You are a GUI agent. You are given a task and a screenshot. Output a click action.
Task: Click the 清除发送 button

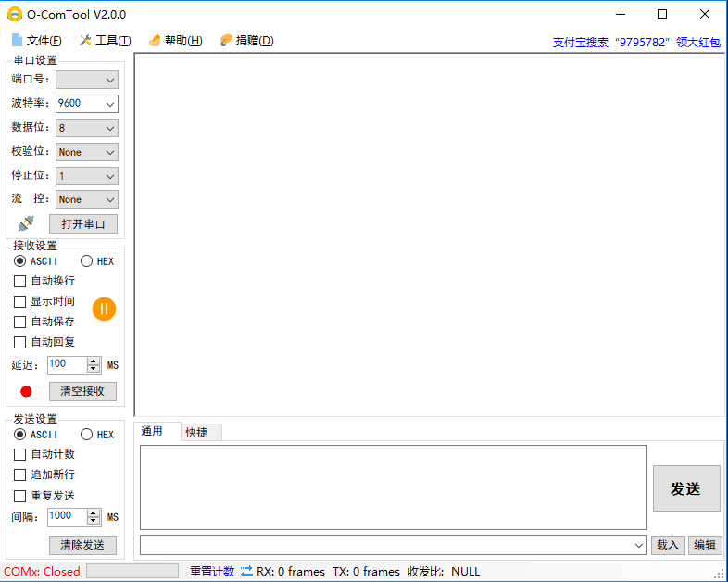pos(82,545)
